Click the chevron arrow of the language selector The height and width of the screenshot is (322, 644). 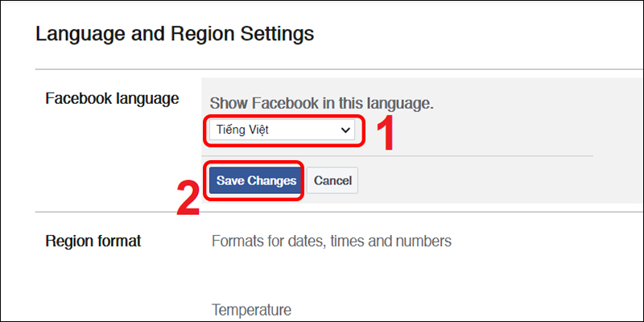pos(346,130)
